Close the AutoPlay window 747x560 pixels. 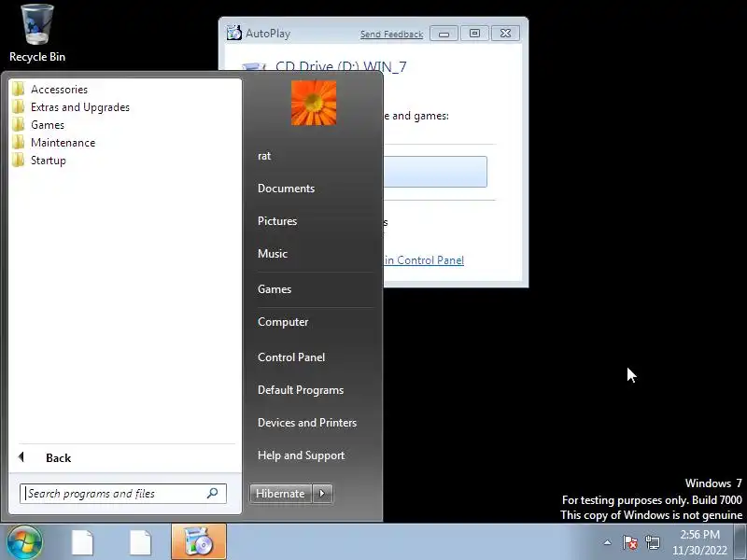505,34
